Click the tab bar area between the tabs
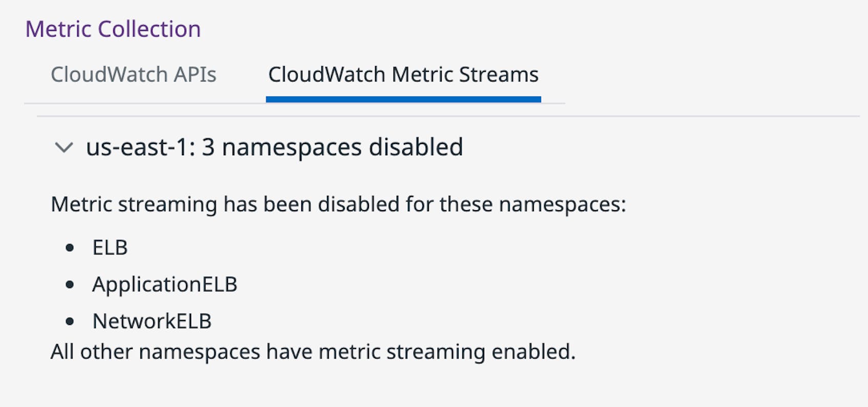Image resolution: width=868 pixels, height=407 pixels. tap(241, 74)
